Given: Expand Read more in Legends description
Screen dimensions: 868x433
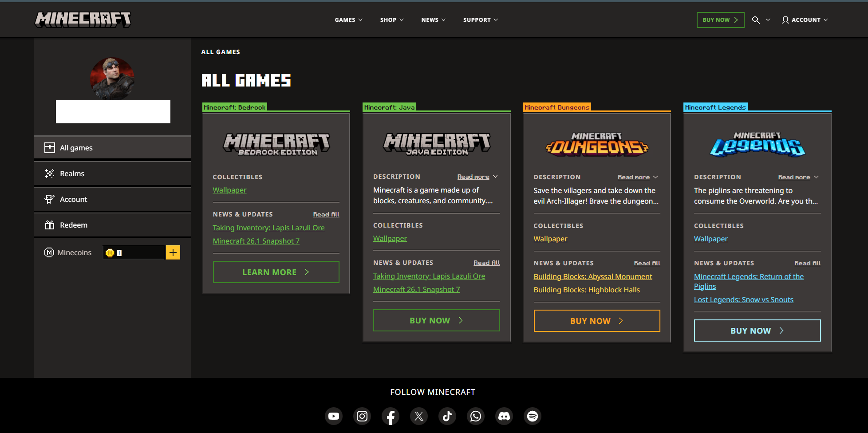Looking at the screenshot, I should click(798, 177).
